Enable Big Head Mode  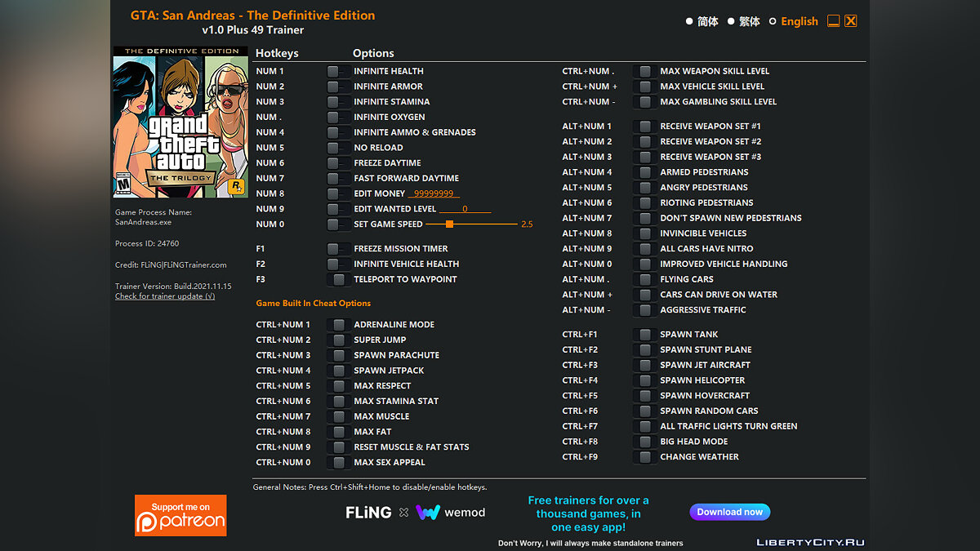(645, 442)
